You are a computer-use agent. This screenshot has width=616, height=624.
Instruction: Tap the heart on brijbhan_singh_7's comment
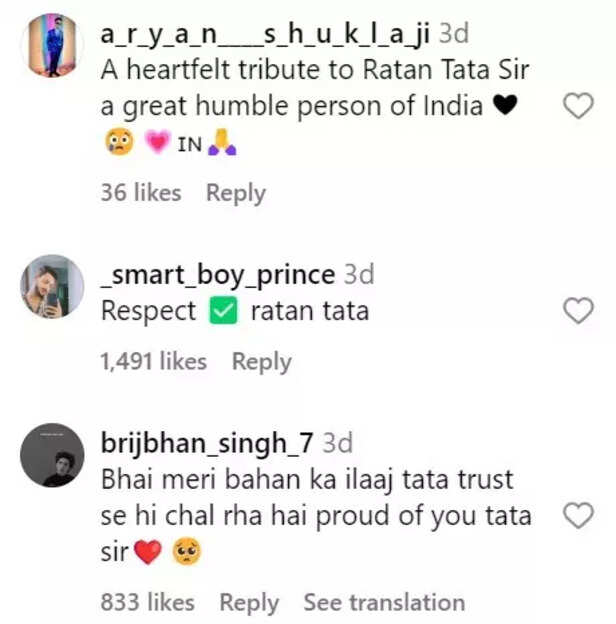(578, 515)
